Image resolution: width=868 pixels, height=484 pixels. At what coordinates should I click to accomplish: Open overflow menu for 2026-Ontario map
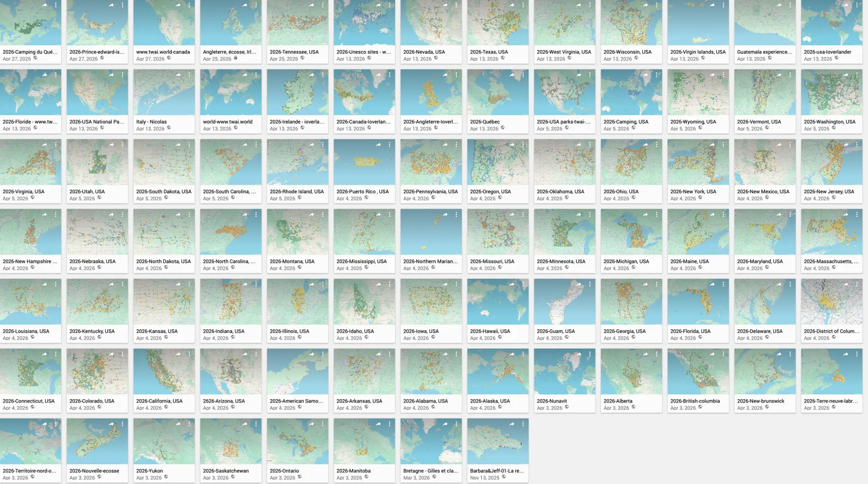(x=323, y=424)
